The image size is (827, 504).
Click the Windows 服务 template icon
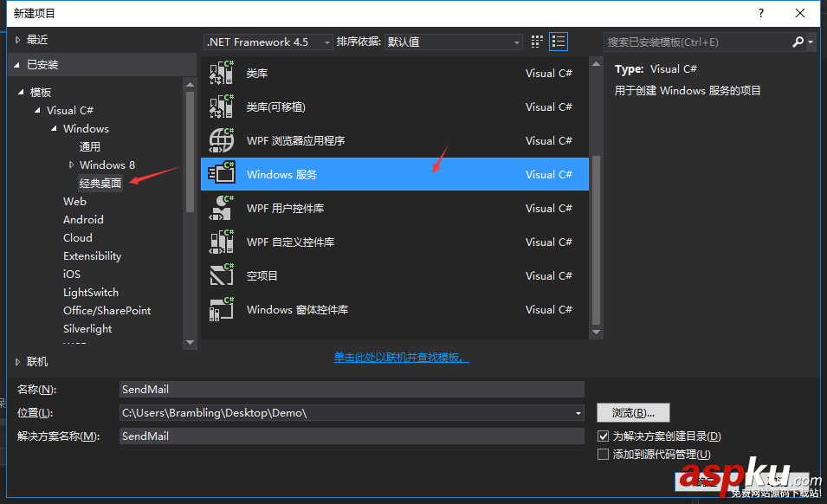[222, 173]
